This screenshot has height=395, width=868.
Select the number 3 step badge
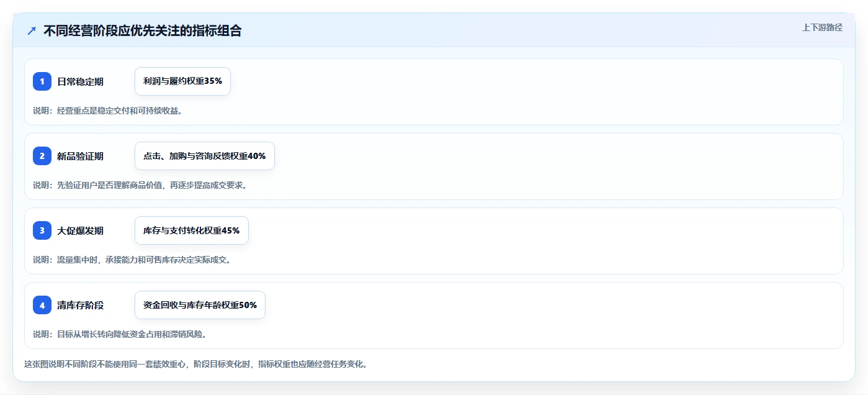click(x=42, y=230)
